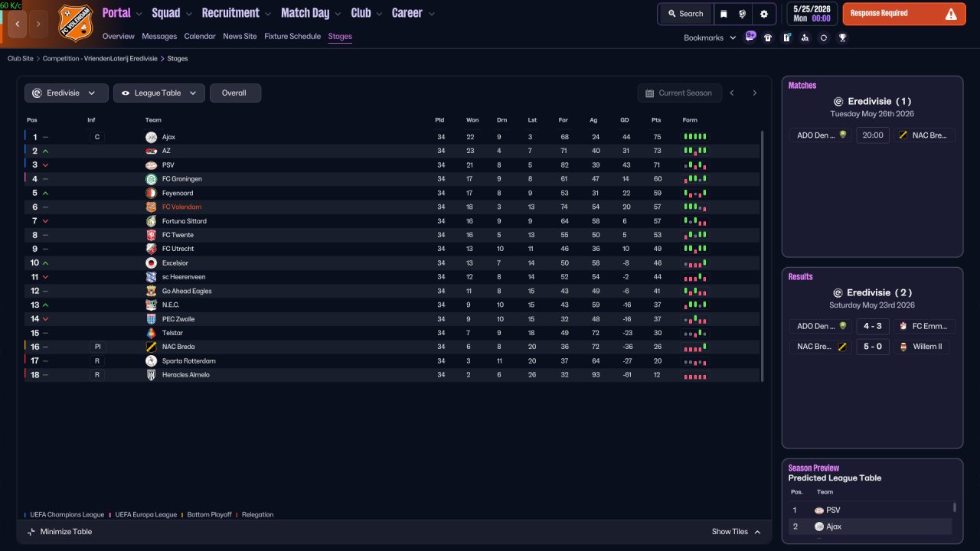Click the AZ crest in the league table
The image size is (980, 551).
pyautogui.click(x=151, y=151)
